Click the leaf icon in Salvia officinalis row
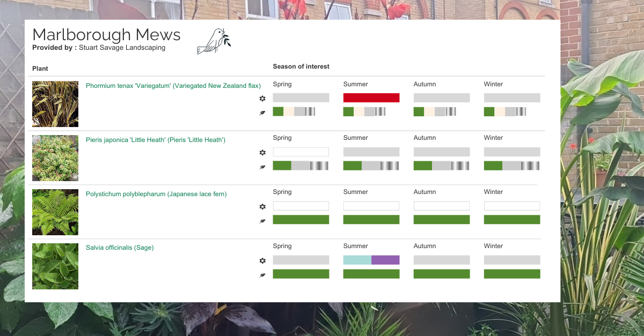644x336 pixels. (x=262, y=275)
